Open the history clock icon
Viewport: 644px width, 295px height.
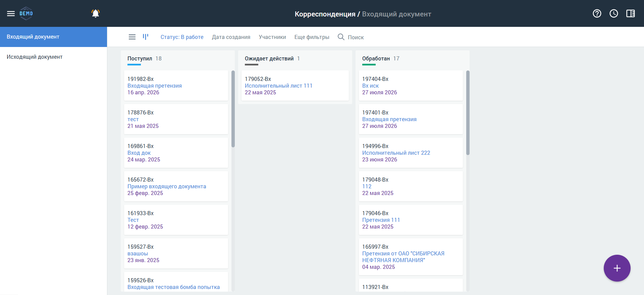click(x=614, y=13)
